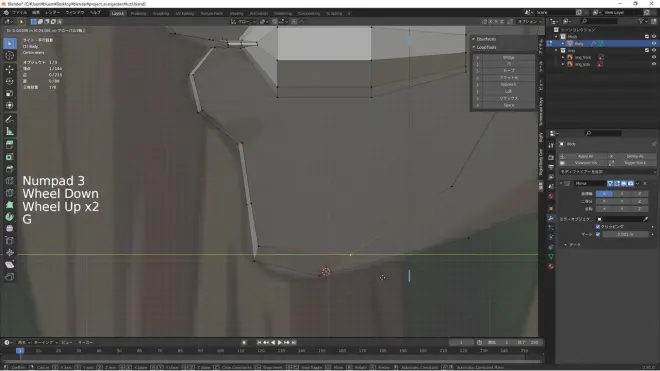Switch to the Modeling workspace tab

(138, 13)
